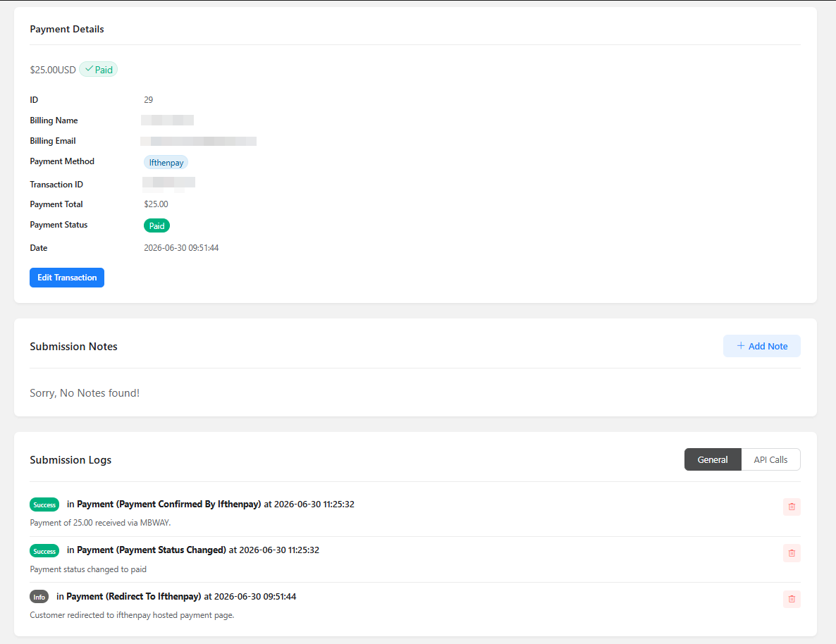Image resolution: width=836 pixels, height=644 pixels.
Task: Delete the Payment Confirmed By Ifthenpay log entry
Action: (x=792, y=507)
